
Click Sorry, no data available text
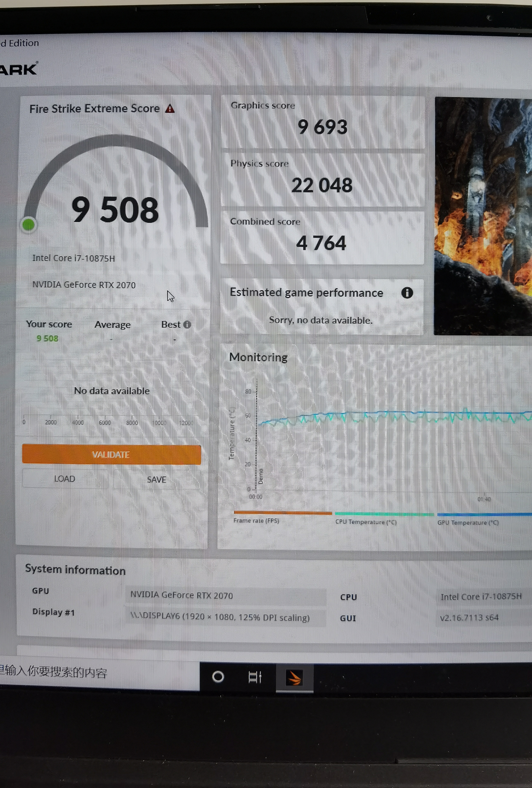(x=321, y=320)
